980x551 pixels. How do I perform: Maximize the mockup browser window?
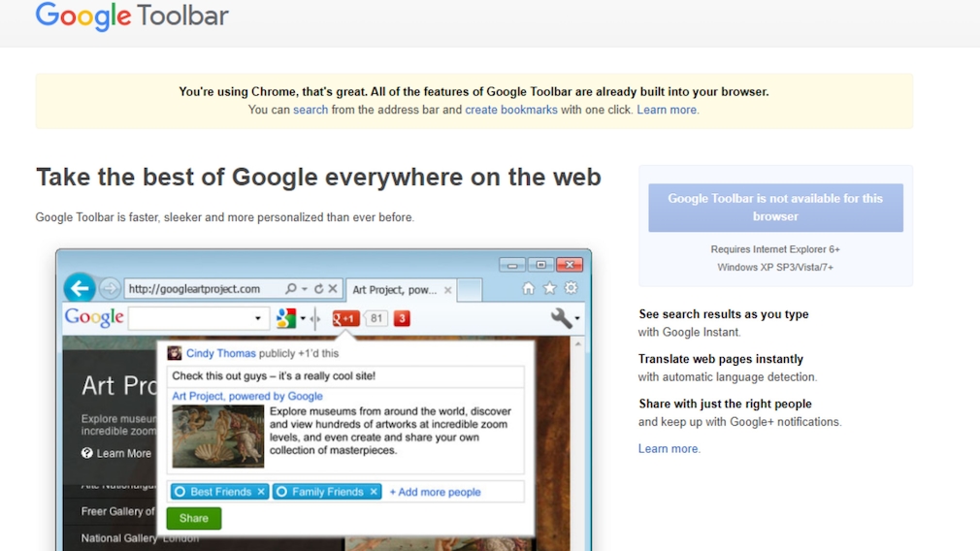[540, 265]
